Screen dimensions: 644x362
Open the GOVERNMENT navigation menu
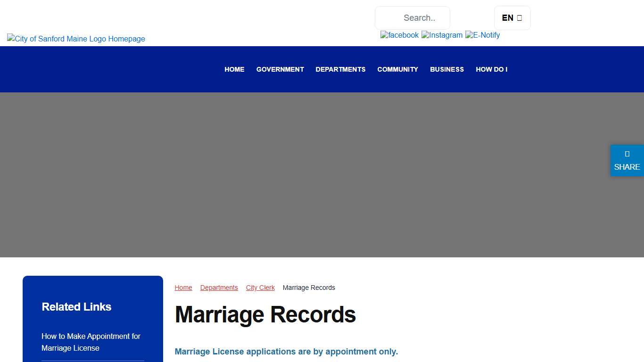[x=280, y=69]
